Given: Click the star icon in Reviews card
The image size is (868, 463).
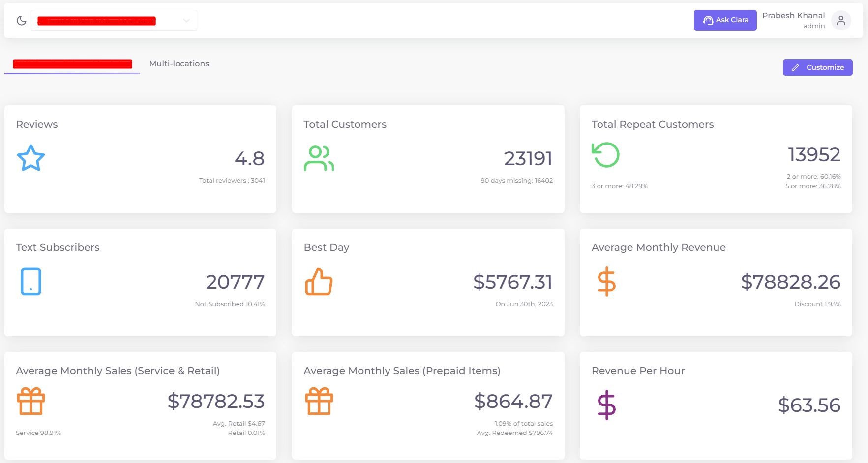Looking at the screenshot, I should [30, 158].
